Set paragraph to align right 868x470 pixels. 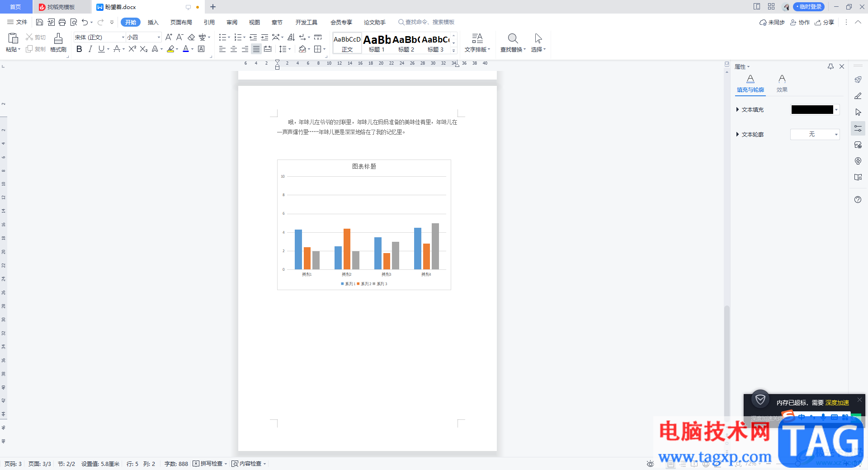coord(245,49)
